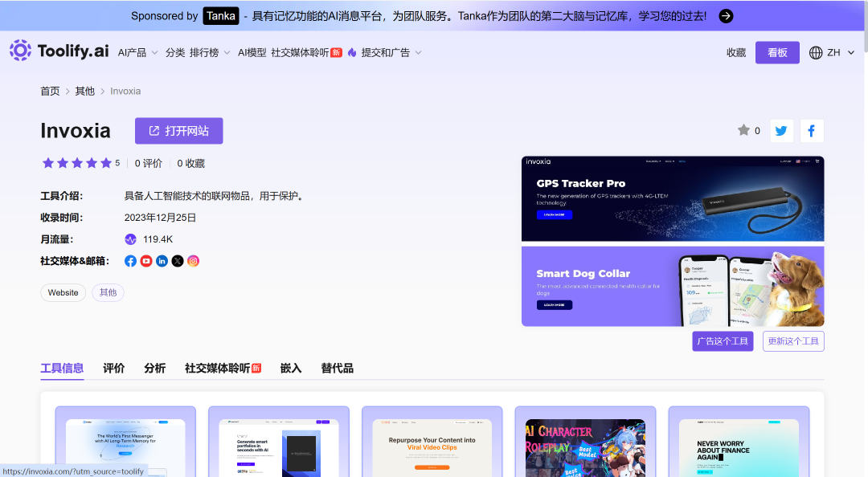Click the 0 收藏 text
Screen dimensions: 868x477
191,163
